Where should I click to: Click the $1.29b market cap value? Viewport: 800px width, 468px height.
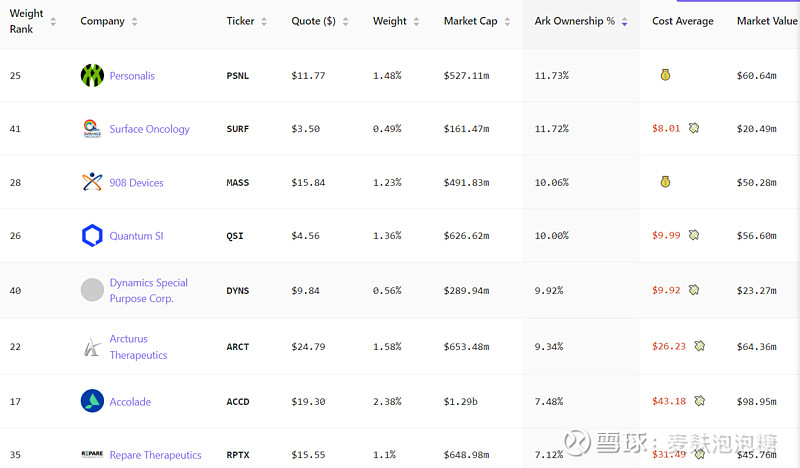(460, 402)
